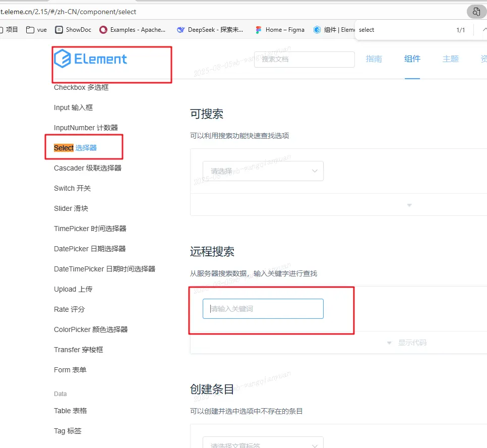
Task: Open the ShowDoc bookmark
Action: pos(73,30)
